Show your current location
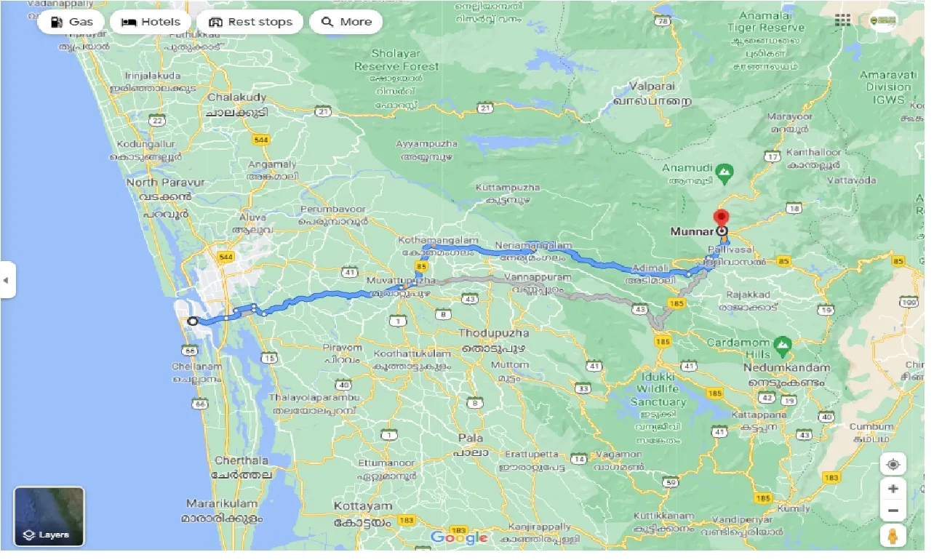Viewport: 934px width, 560px height. pos(893,464)
